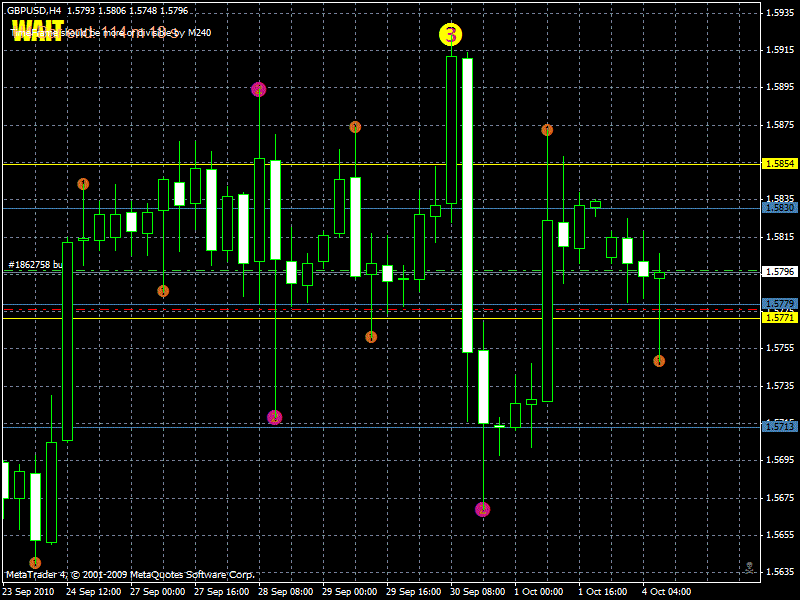The width and height of the screenshot is (800, 600).
Task: Click the yellow circled "3" marker above the tall candle
Action: point(451,35)
